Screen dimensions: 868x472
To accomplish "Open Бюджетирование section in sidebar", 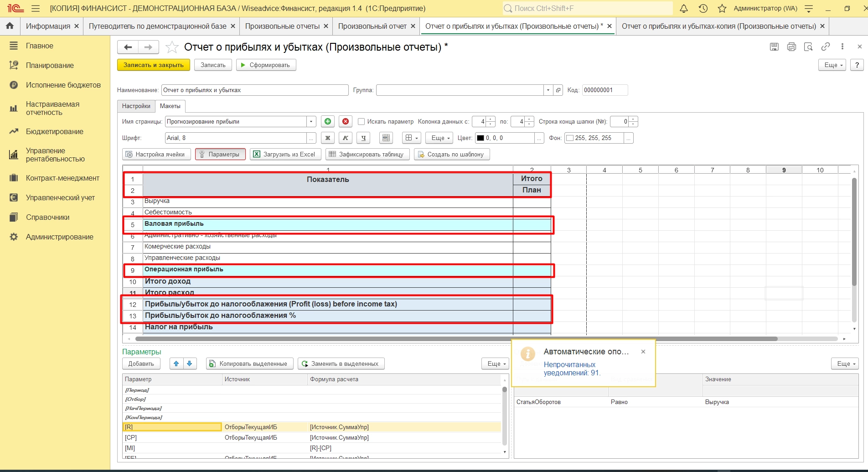I will pos(54,132).
